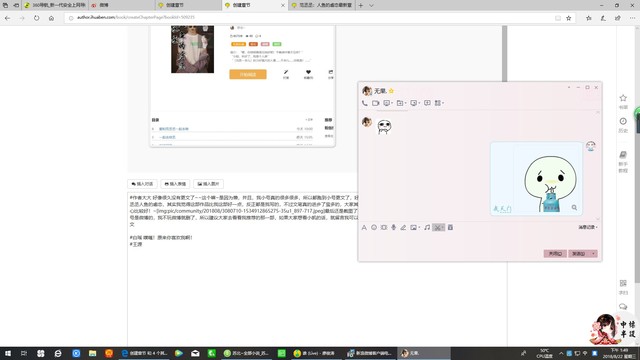The height and width of the screenshot is (360, 640).
Task: Open reading view icon in address bar
Action: click(558, 18)
